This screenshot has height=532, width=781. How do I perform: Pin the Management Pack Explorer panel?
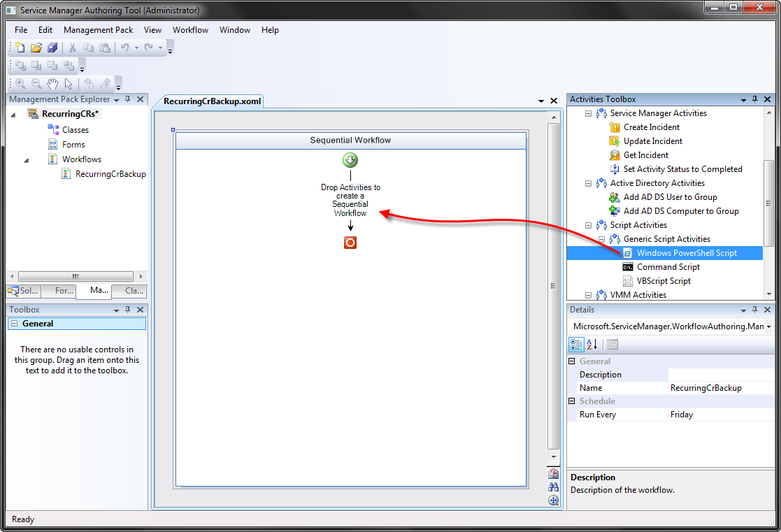[127, 99]
